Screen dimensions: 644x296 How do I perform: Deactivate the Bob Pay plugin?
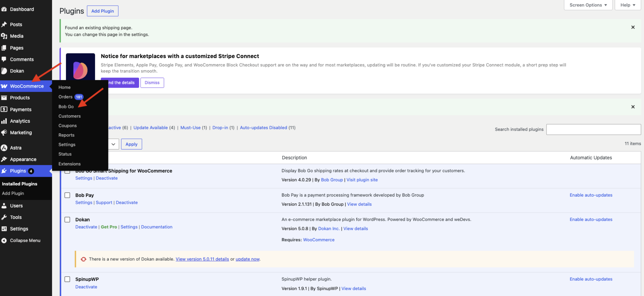pyautogui.click(x=127, y=203)
